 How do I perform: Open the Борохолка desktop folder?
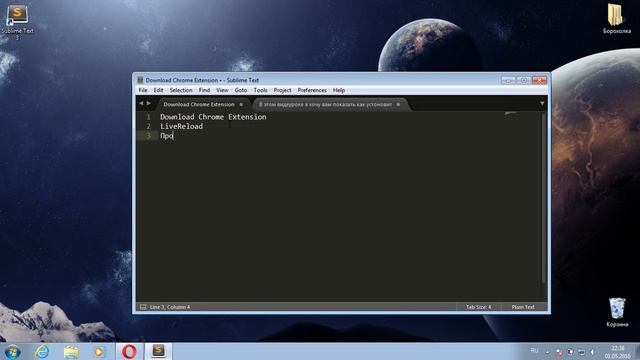(616, 19)
